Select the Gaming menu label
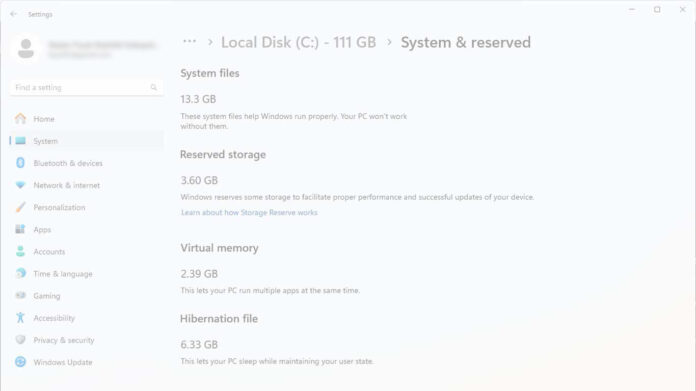Screen dimensions: 696x391 (x=47, y=296)
